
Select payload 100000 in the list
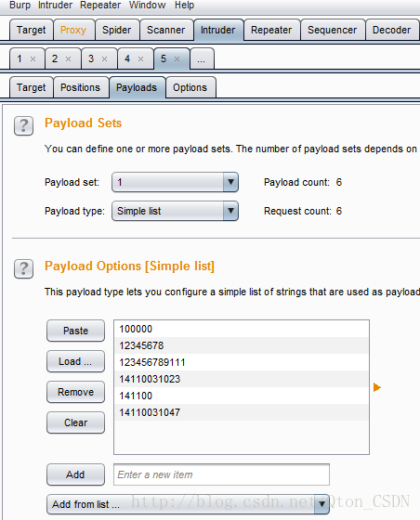[x=242, y=329]
